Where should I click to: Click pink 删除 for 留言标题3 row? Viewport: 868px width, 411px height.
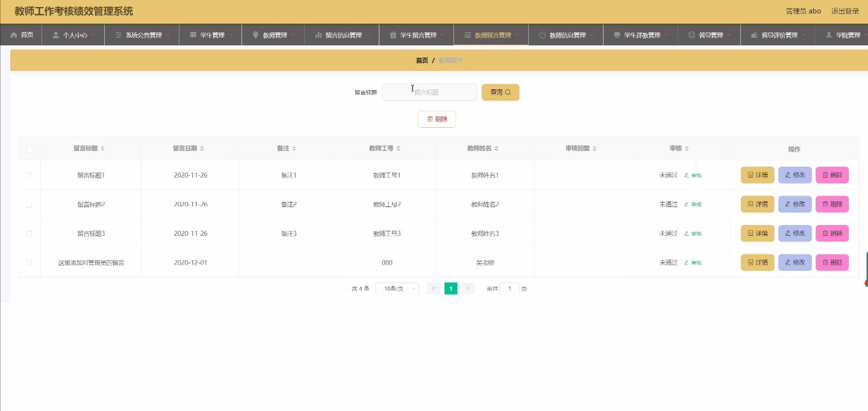pyautogui.click(x=832, y=234)
